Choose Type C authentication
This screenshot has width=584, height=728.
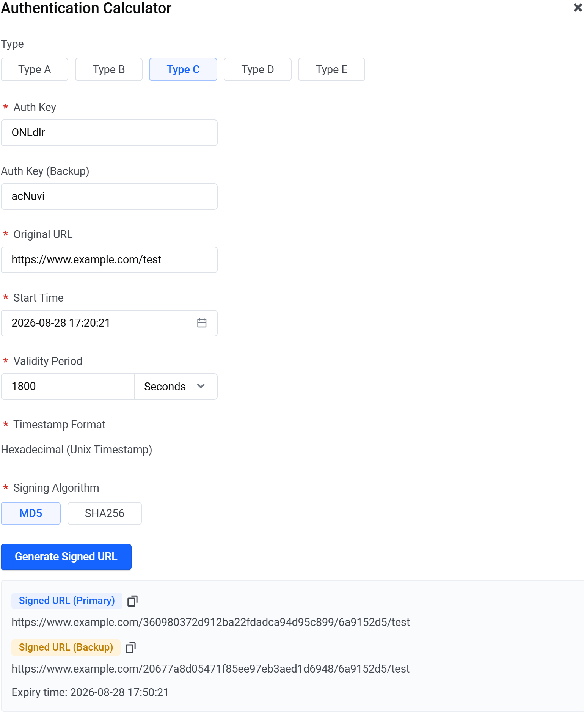pyautogui.click(x=183, y=69)
